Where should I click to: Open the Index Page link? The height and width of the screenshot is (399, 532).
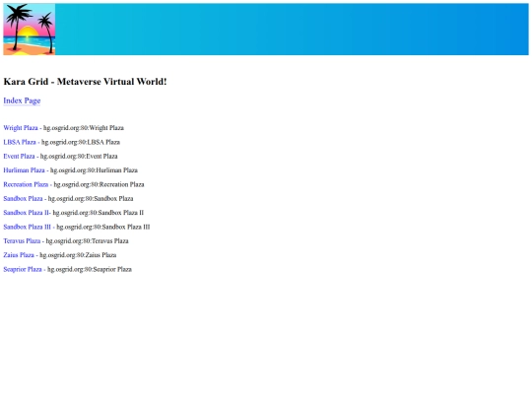[22, 100]
